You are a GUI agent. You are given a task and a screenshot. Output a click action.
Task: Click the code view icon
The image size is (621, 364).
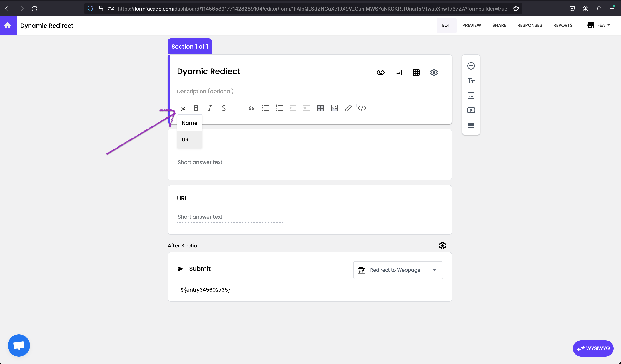tap(362, 108)
